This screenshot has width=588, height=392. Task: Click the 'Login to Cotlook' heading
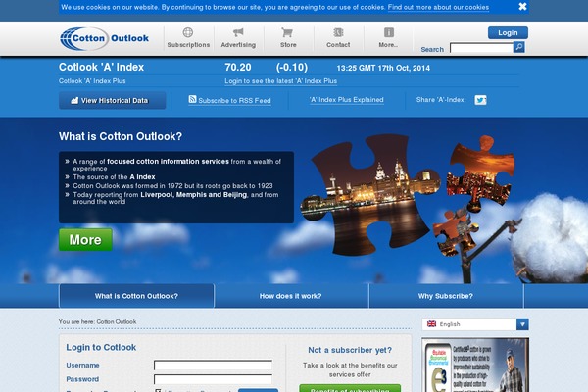(x=101, y=347)
